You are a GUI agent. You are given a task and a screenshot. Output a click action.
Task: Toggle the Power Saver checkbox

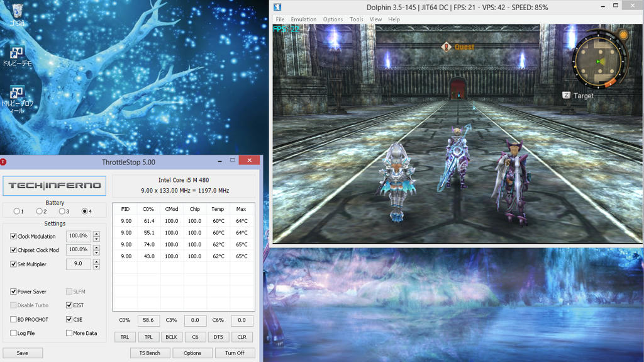[14, 292]
